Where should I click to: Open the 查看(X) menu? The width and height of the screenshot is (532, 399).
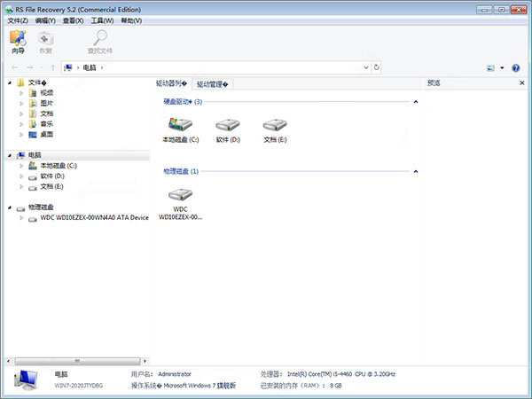(x=73, y=20)
